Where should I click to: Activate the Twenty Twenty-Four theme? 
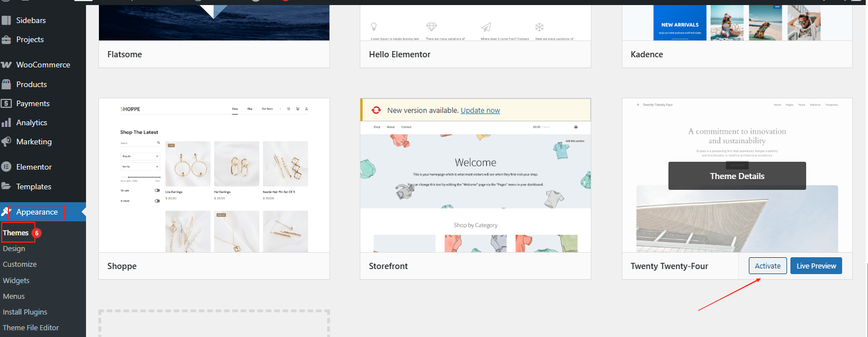click(x=768, y=266)
